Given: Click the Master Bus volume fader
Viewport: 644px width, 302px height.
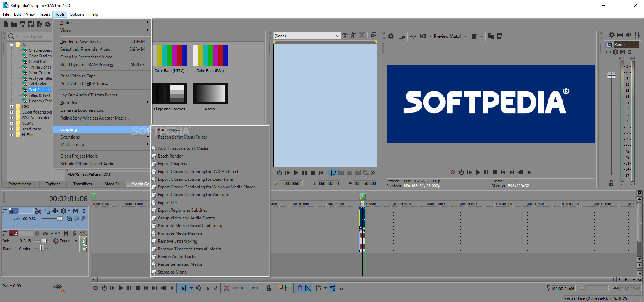Looking at the screenshot, I should (611, 76).
